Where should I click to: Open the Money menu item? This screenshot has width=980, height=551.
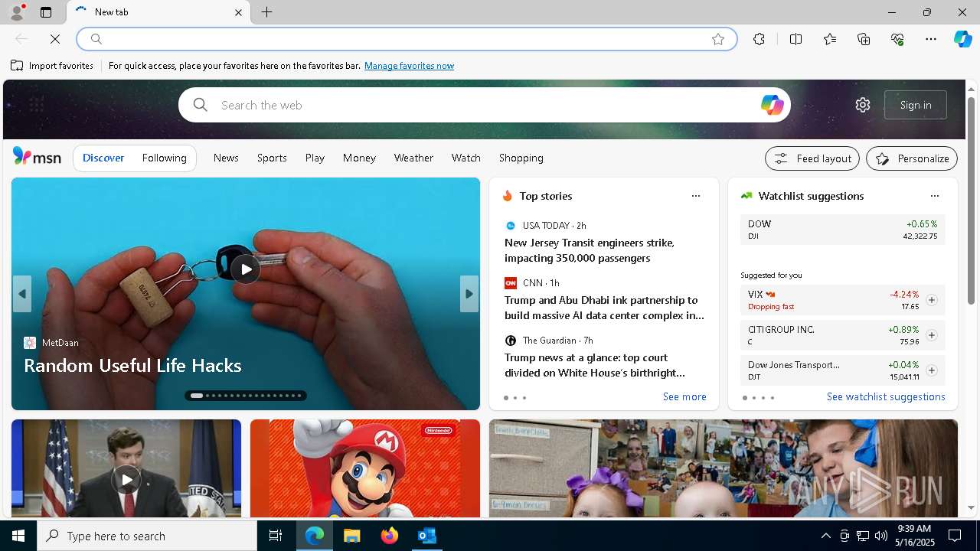[359, 158]
